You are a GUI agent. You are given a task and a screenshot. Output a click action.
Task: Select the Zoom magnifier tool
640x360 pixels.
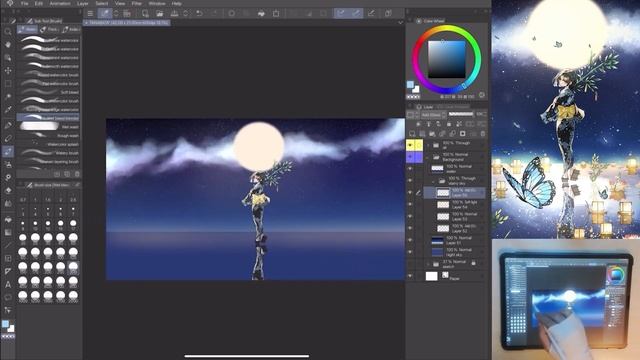[x=8, y=31]
